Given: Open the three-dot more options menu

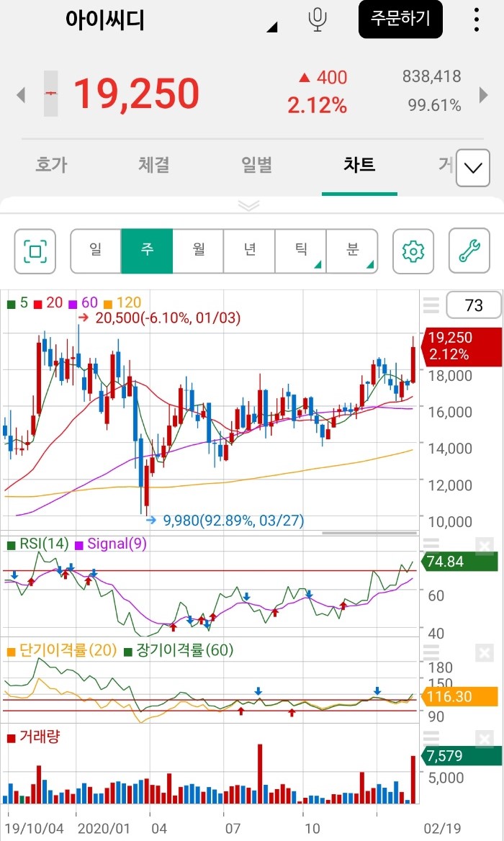Looking at the screenshot, I should (x=476, y=20).
